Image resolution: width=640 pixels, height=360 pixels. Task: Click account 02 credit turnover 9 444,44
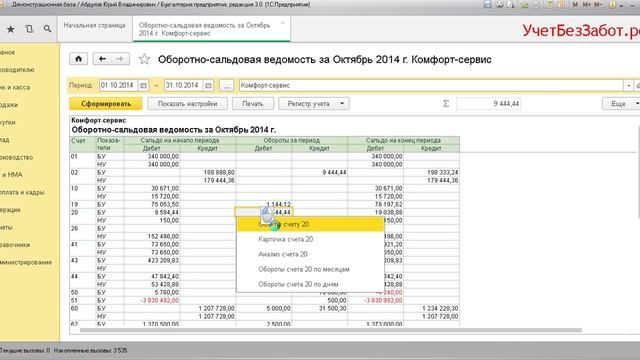(320, 172)
